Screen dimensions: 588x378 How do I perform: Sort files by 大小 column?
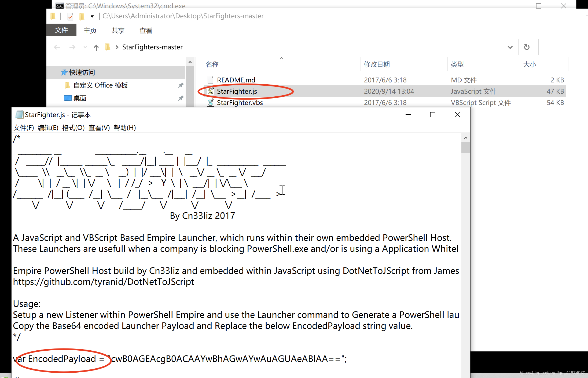[530, 64]
